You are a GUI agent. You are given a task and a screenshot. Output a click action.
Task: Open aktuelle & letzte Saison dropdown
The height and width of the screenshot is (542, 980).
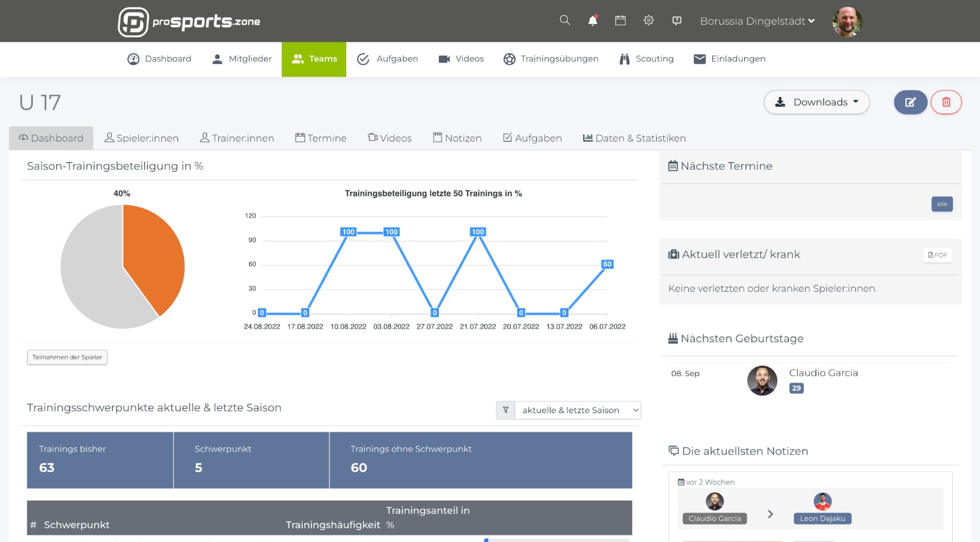point(578,410)
